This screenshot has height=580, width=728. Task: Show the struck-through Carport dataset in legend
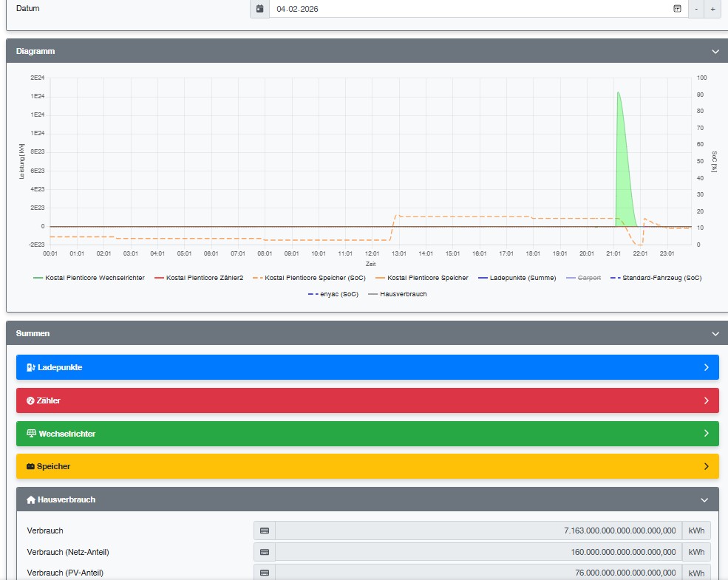[588, 278]
